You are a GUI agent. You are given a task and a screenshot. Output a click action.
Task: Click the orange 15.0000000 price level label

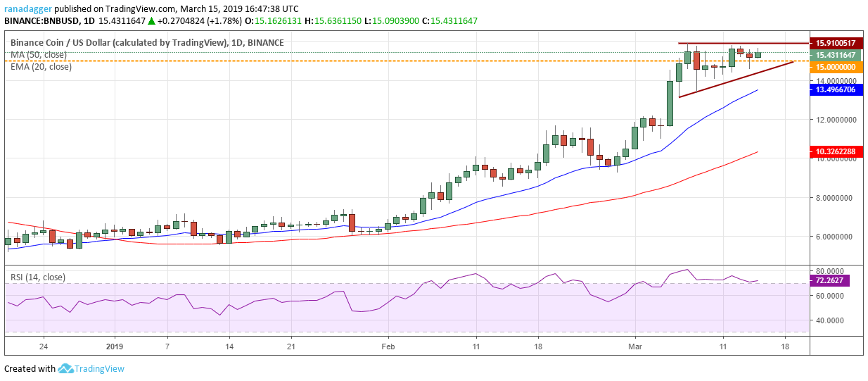[x=836, y=67]
